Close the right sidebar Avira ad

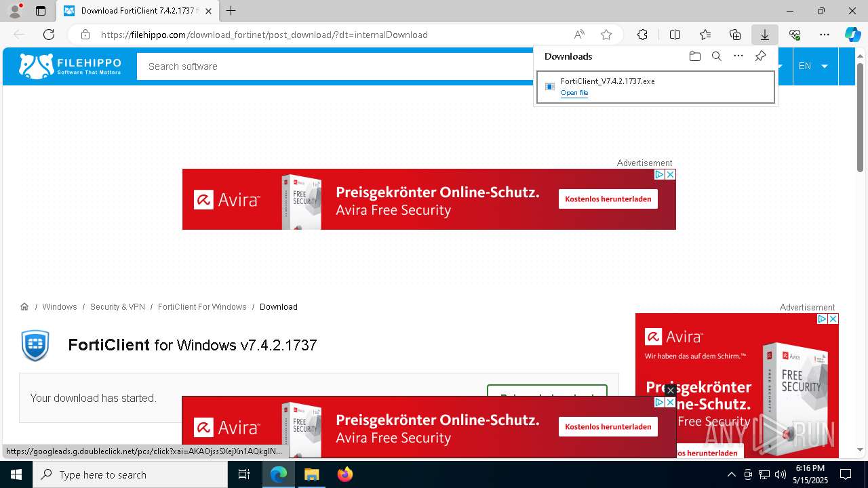pyautogui.click(x=833, y=319)
